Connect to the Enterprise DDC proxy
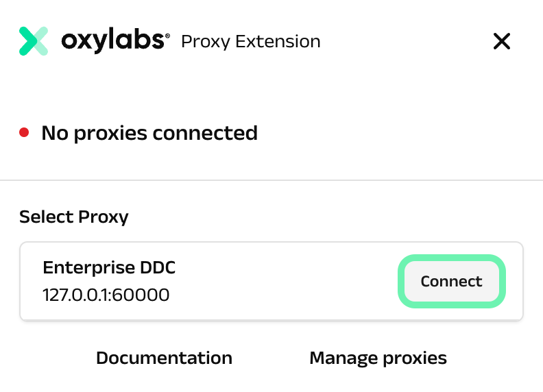 (x=451, y=281)
